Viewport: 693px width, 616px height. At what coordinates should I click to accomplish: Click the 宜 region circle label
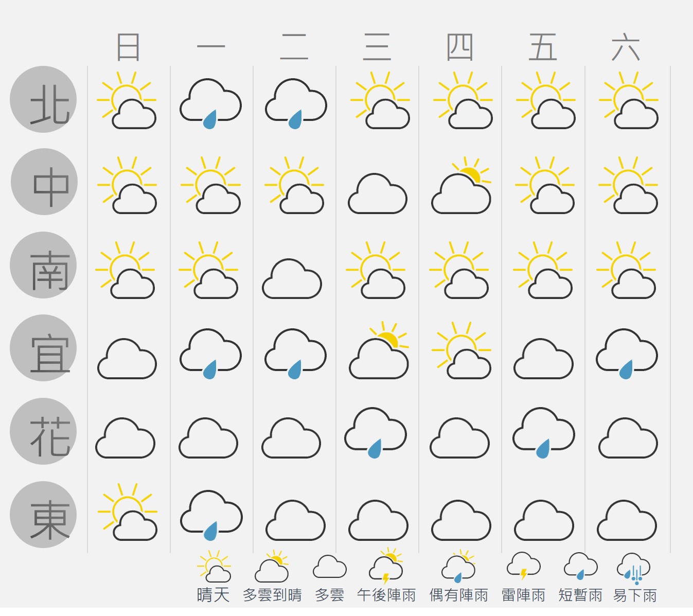[44, 348]
